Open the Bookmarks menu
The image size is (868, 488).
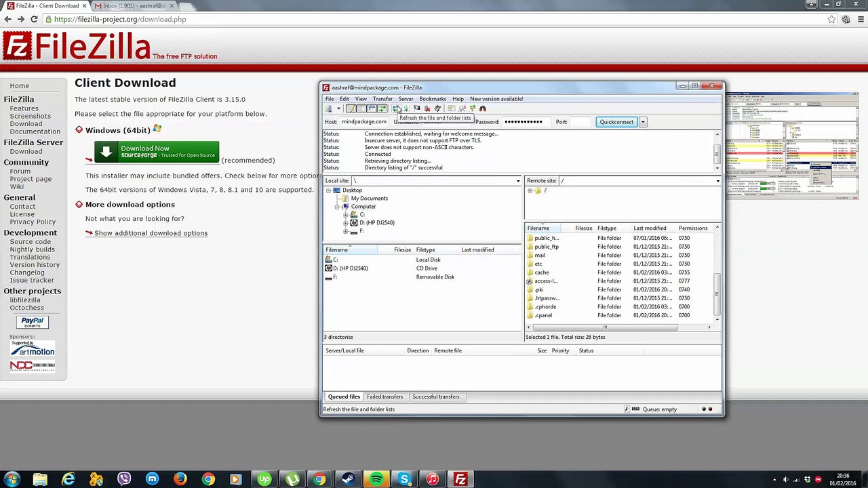(433, 99)
